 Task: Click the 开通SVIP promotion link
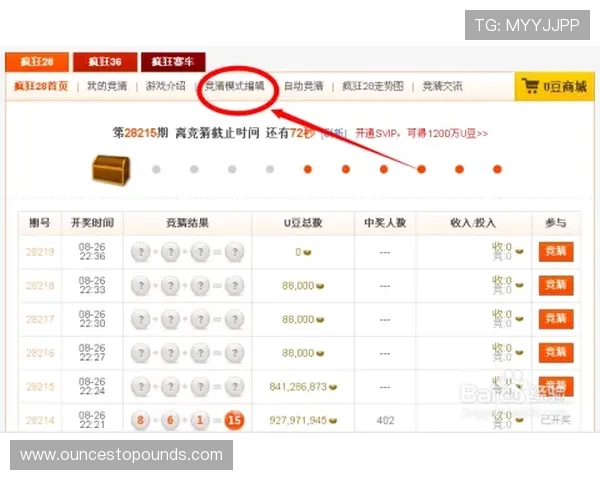(421, 134)
